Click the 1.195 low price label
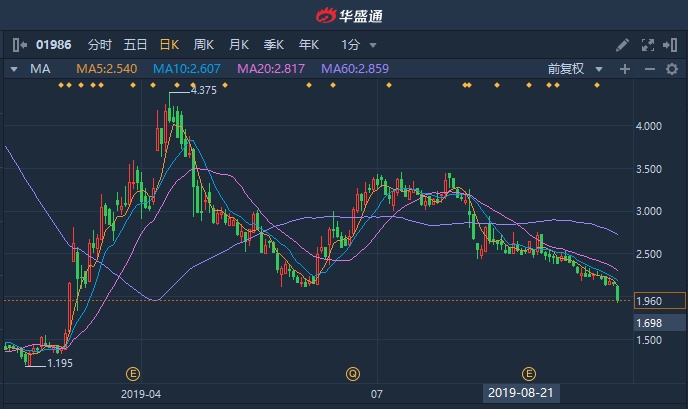688x409 pixels. pos(60,363)
